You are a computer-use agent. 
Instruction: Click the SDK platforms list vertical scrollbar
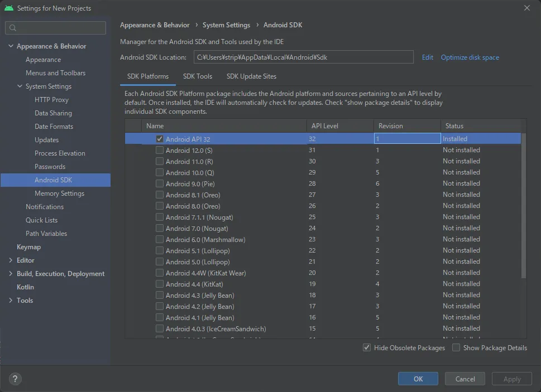click(x=523, y=206)
